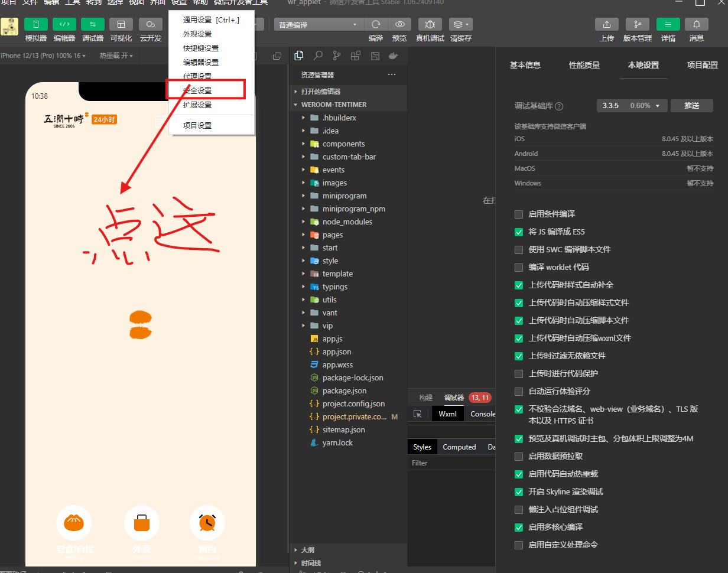Screen dimensions: 728x573
Task: Expand the pages folder
Action: (x=349, y=235)
